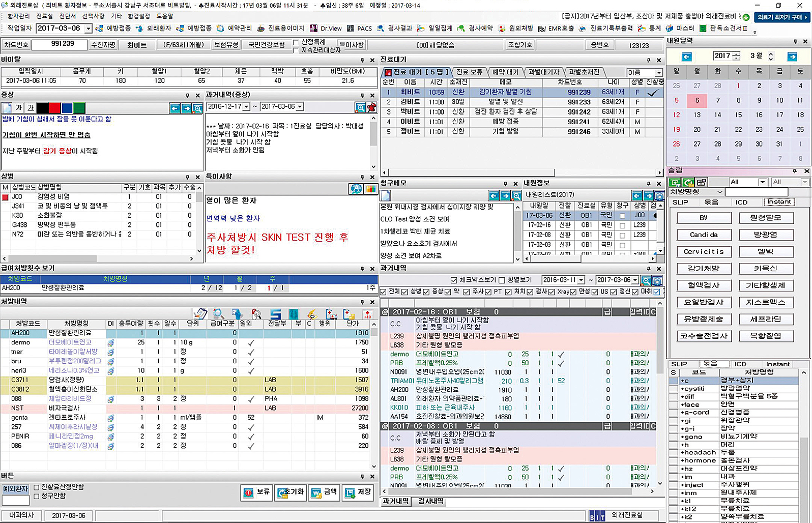Go to the previous month in calendar

point(687,56)
